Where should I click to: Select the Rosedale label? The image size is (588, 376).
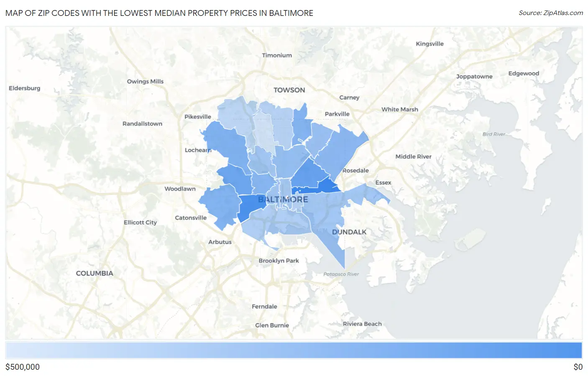355,171
